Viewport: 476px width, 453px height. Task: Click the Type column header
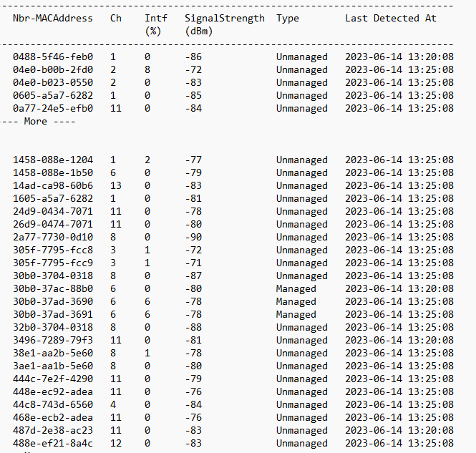[288, 19]
